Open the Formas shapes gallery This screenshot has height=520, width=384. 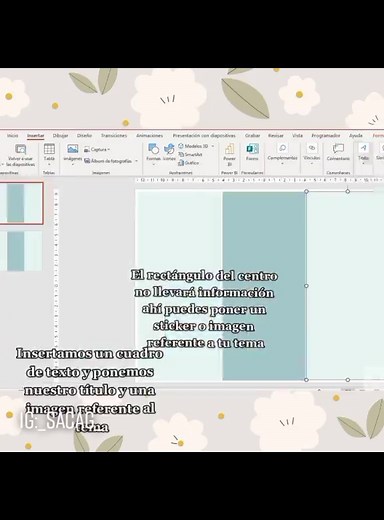[x=153, y=149]
